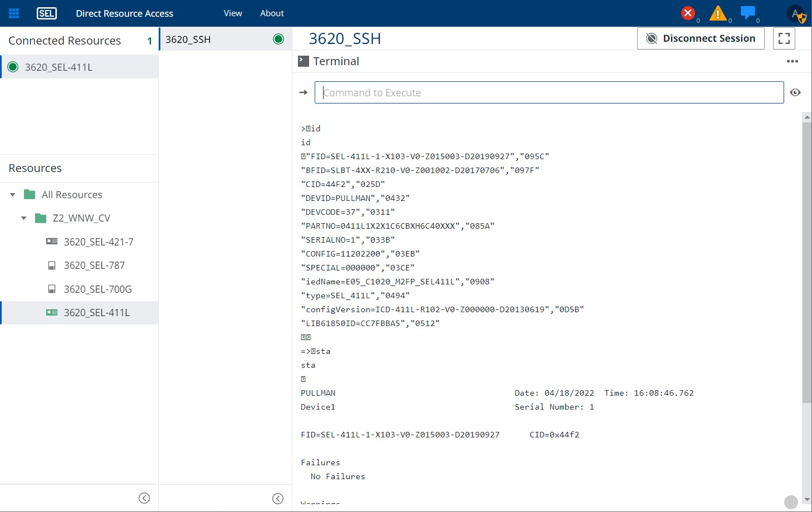Click the All Resources folder icon
Screen dimensions: 812x512
pyautogui.click(x=30, y=194)
